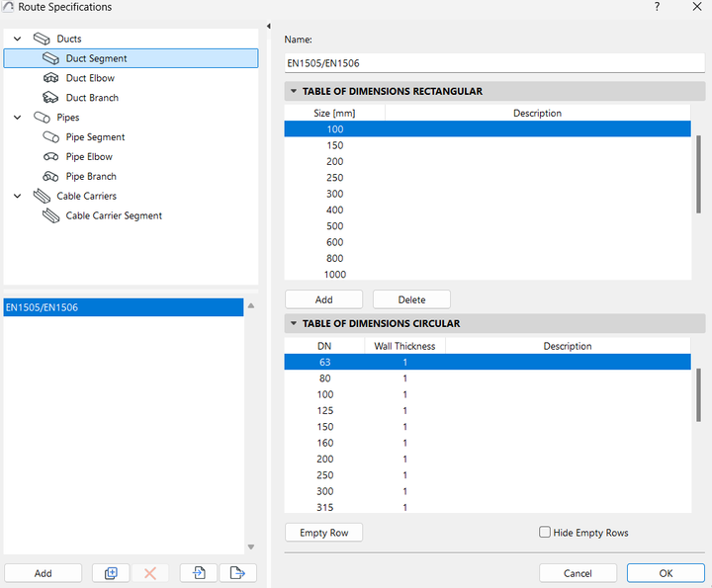Click the specifications list scroll up arrow
The height and width of the screenshot is (588, 712).
coord(251,305)
